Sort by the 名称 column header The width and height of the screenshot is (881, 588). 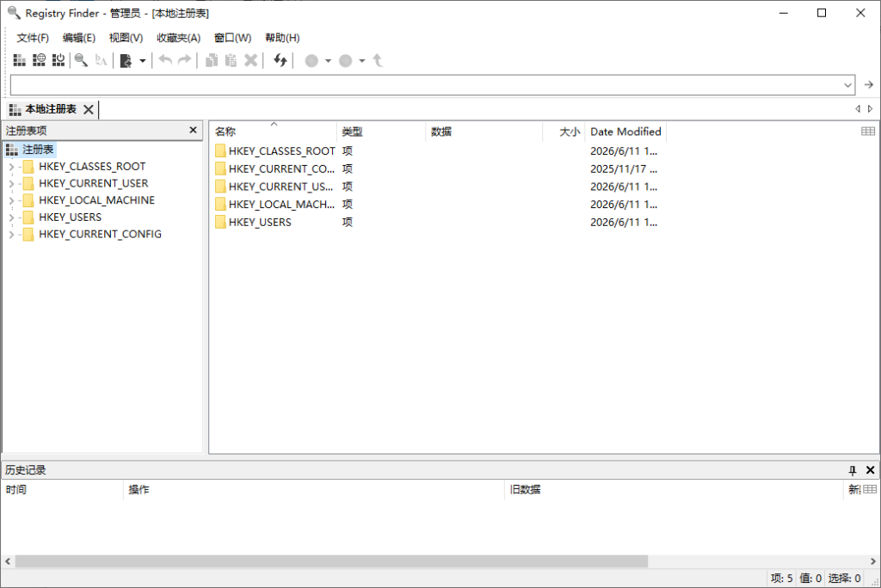pos(274,132)
